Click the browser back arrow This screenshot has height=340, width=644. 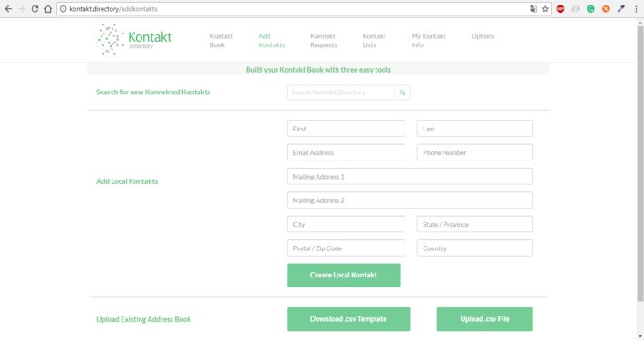8,9
